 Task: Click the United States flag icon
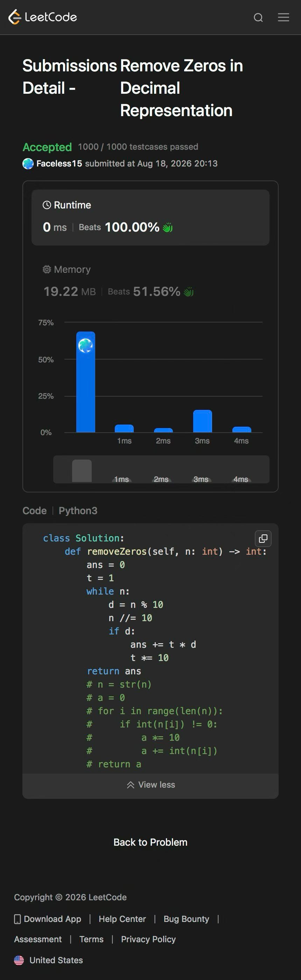point(19,960)
